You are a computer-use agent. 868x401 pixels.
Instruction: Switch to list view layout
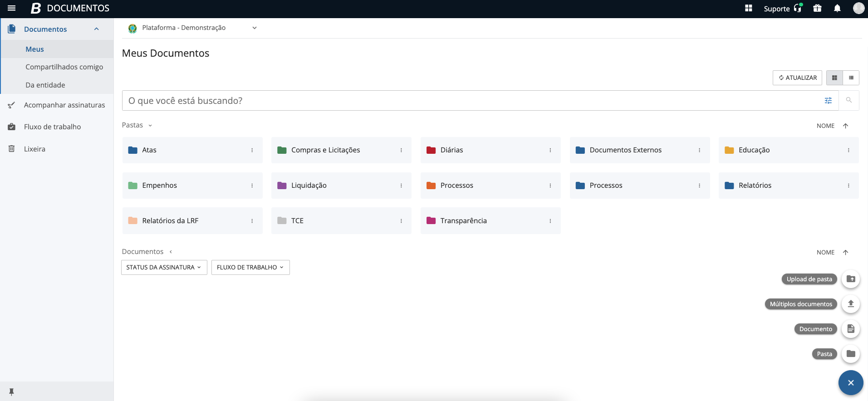851,78
